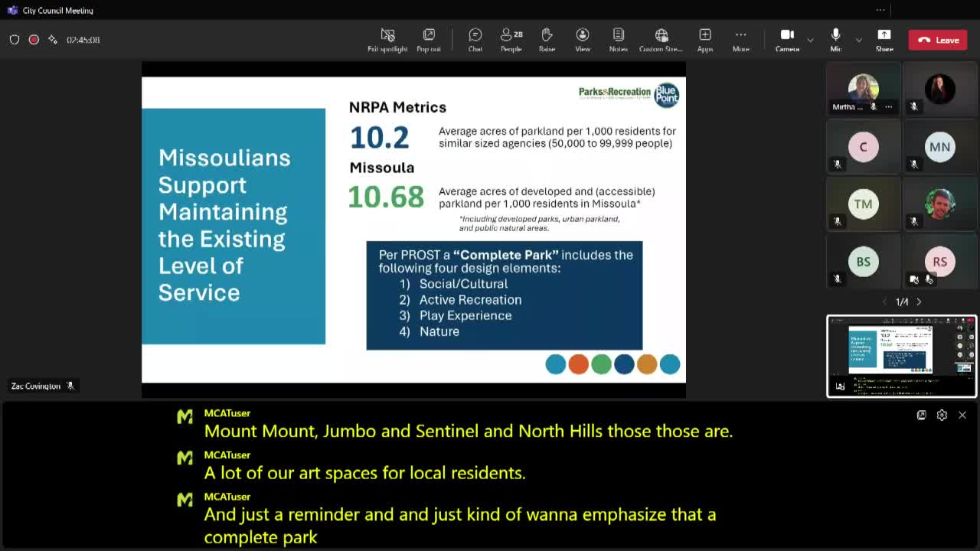Leave the meeting
The image size is (980, 551).
tap(938, 40)
